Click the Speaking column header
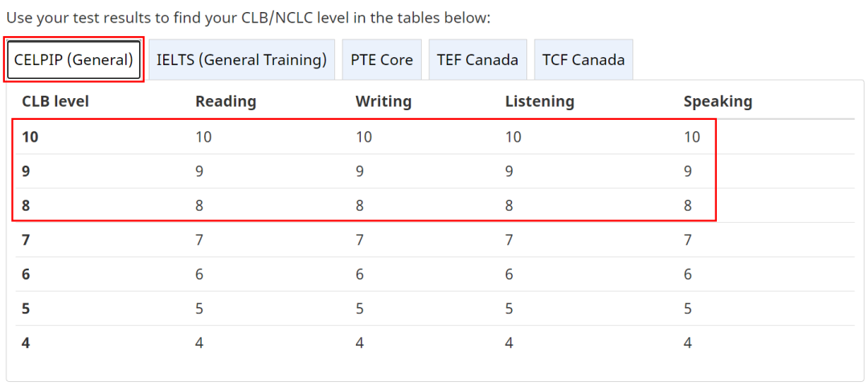The image size is (868, 386). [718, 101]
